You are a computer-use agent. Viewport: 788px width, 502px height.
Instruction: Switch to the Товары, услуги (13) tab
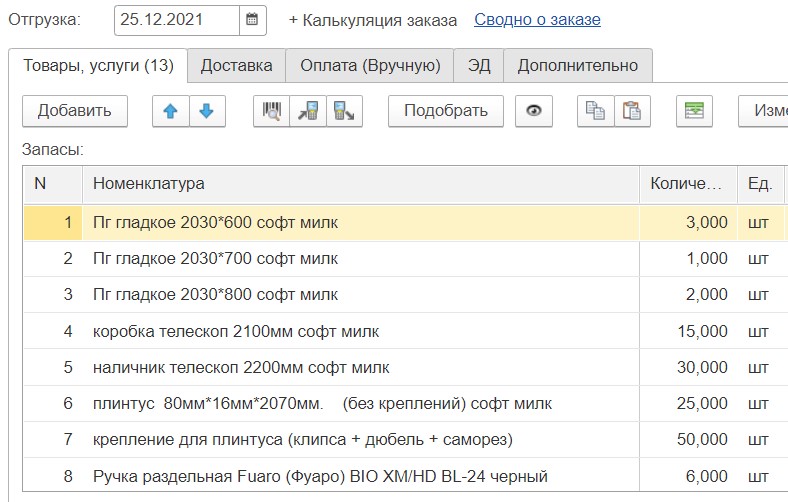[x=98, y=66]
